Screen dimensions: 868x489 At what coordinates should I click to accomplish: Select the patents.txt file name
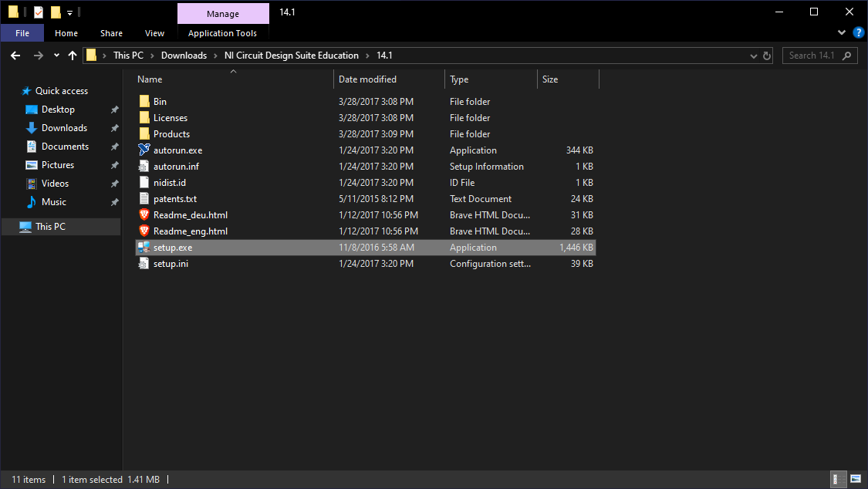click(x=175, y=198)
